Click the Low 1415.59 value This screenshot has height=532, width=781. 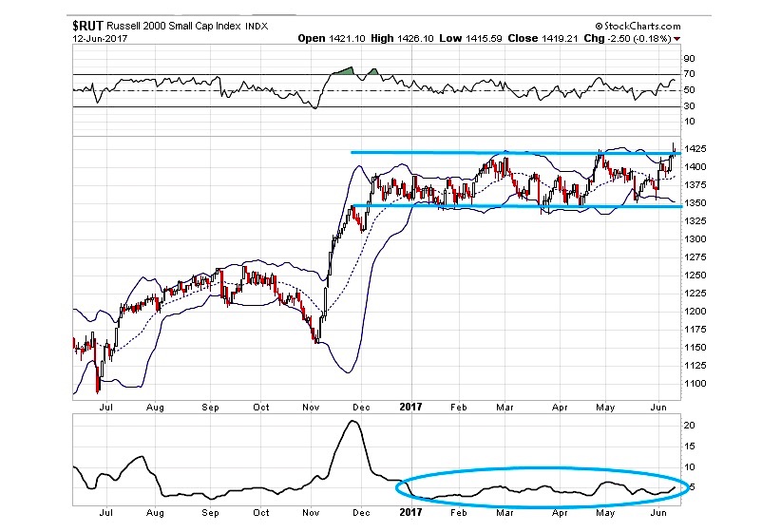tap(470, 38)
